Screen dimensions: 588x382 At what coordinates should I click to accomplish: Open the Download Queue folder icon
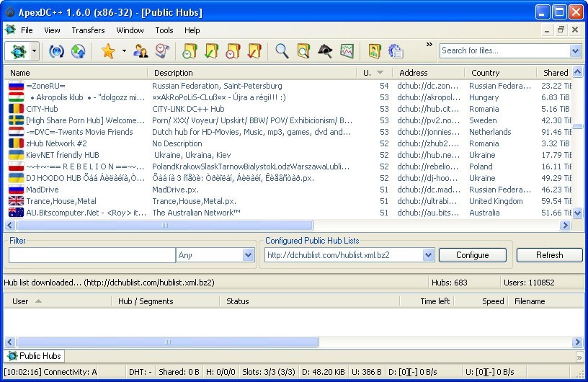tap(190, 51)
